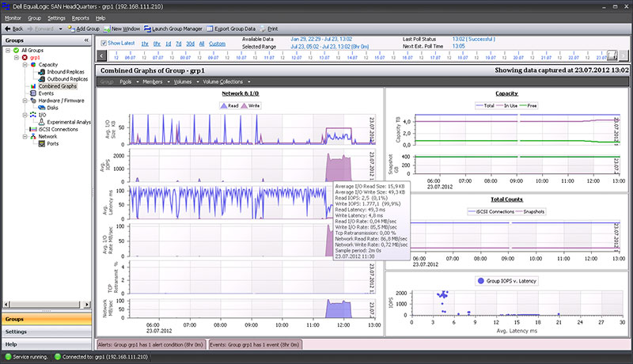Click the Events node icon

tap(33, 93)
